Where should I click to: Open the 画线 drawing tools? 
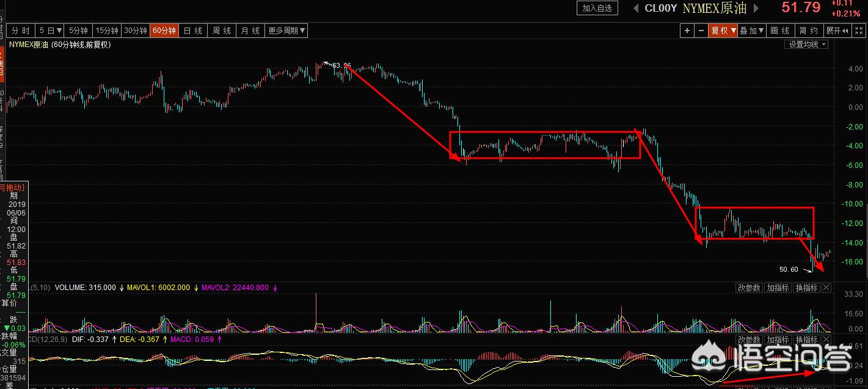pos(780,31)
